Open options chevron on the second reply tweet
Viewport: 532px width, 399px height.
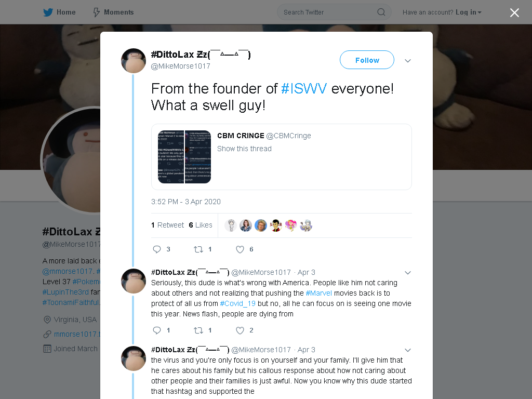click(408, 350)
